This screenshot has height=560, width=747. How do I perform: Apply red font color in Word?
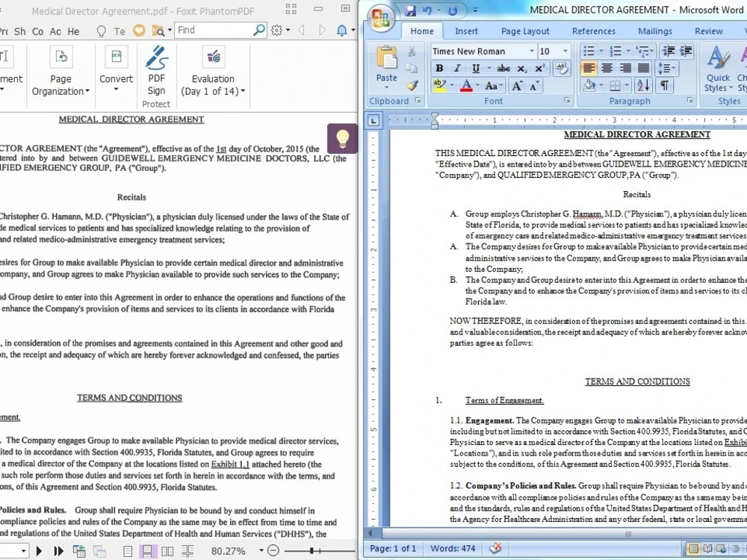466,86
